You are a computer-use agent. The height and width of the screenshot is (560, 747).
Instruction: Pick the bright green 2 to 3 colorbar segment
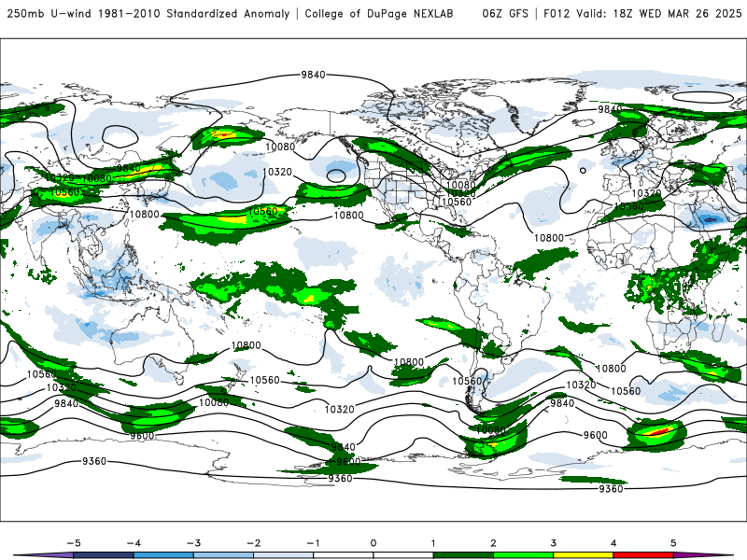point(524,555)
